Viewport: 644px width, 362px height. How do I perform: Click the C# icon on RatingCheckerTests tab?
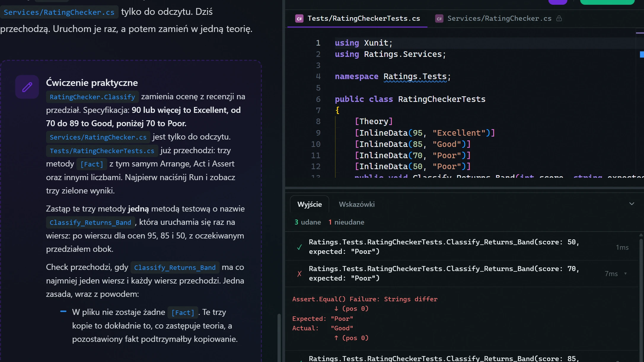[x=299, y=19]
